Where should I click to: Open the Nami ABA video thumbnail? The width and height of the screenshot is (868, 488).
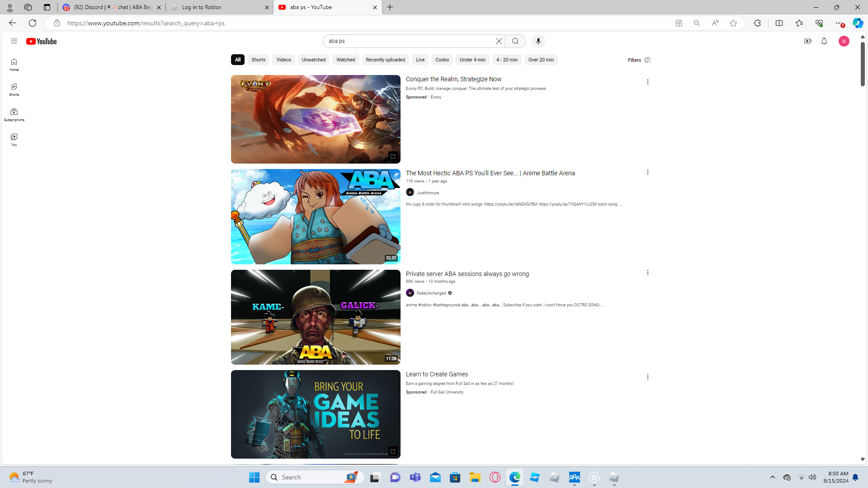[316, 216]
